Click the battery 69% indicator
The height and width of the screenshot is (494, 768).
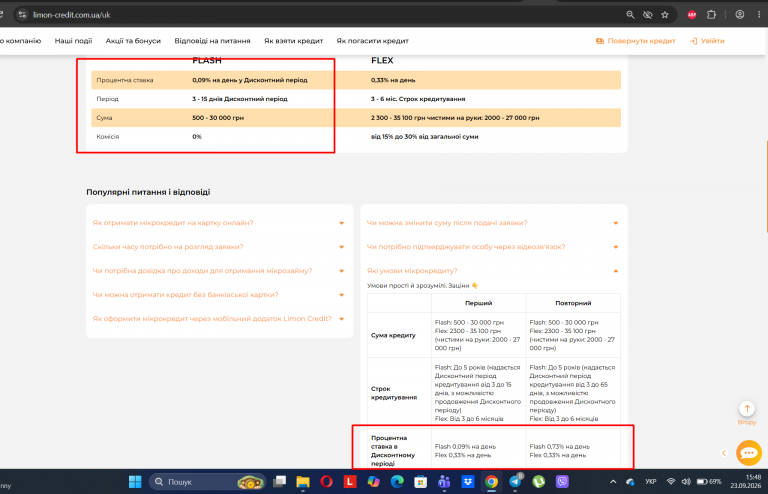[709, 482]
